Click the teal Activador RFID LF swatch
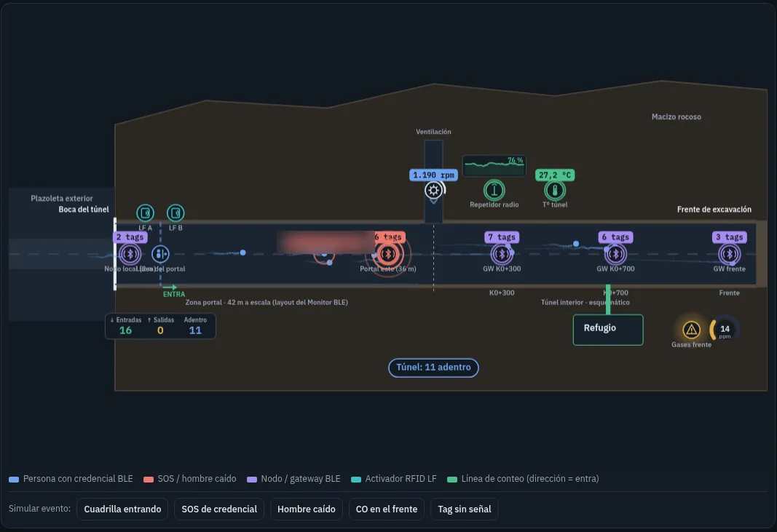 pos(356,480)
